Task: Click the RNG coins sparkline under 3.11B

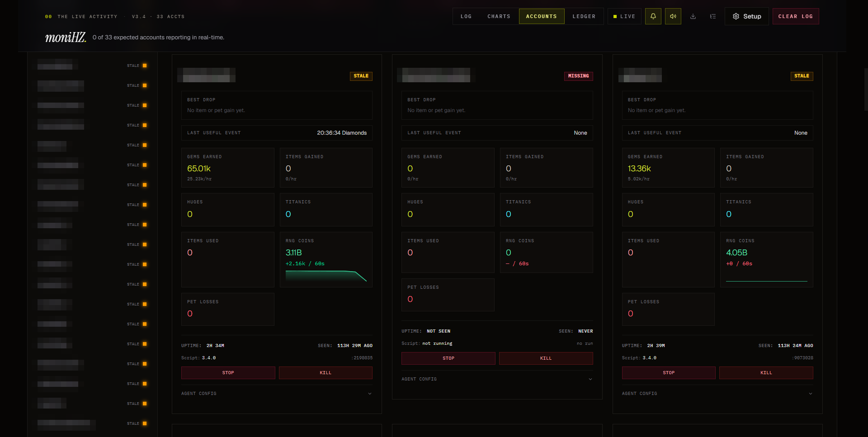Action: click(326, 276)
